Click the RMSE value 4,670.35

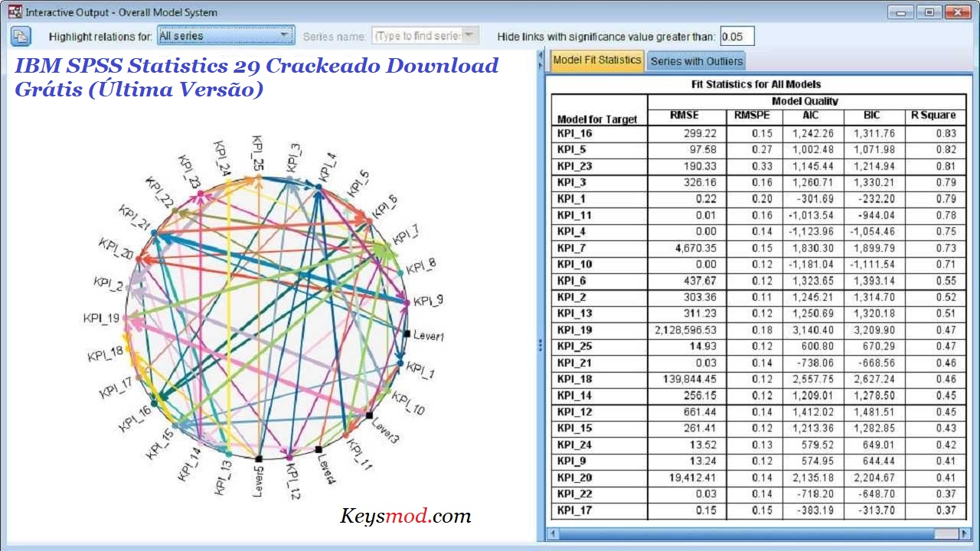(695, 248)
